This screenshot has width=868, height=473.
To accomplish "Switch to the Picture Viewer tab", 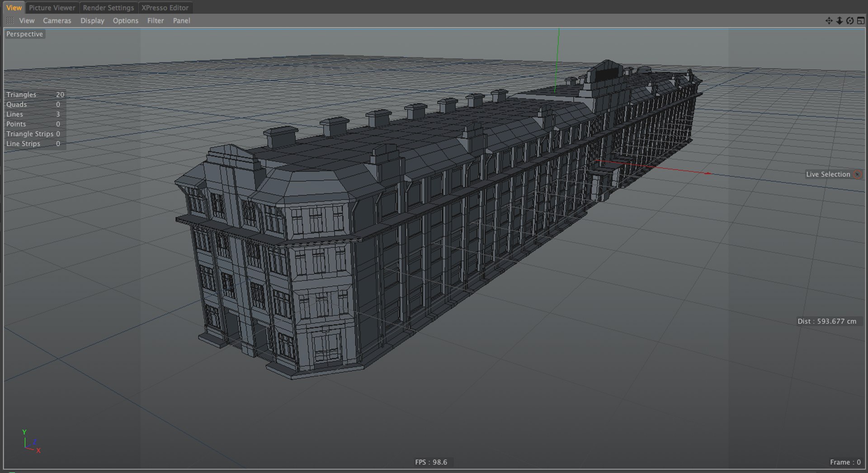I will (52, 8).
